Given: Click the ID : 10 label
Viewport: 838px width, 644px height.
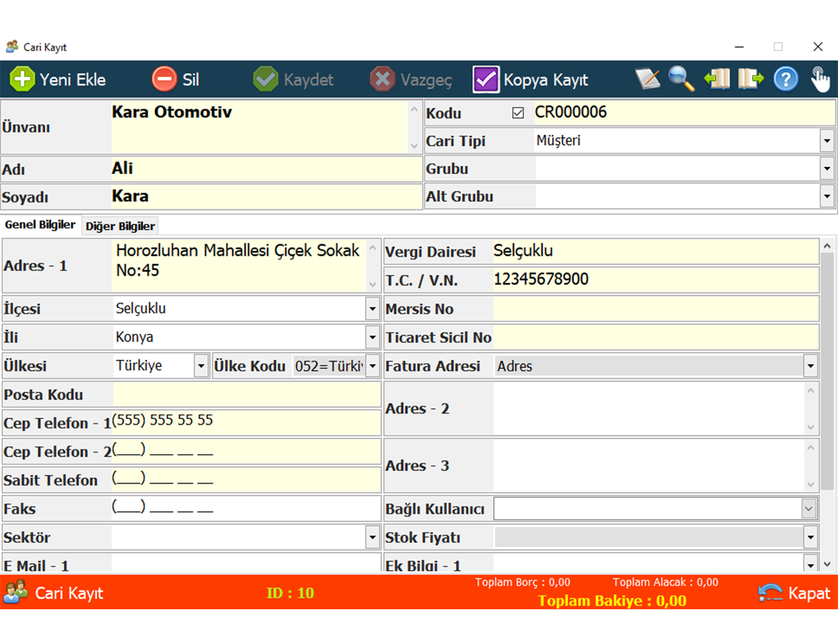Looking at the screenshot, I should click(290, 593).
